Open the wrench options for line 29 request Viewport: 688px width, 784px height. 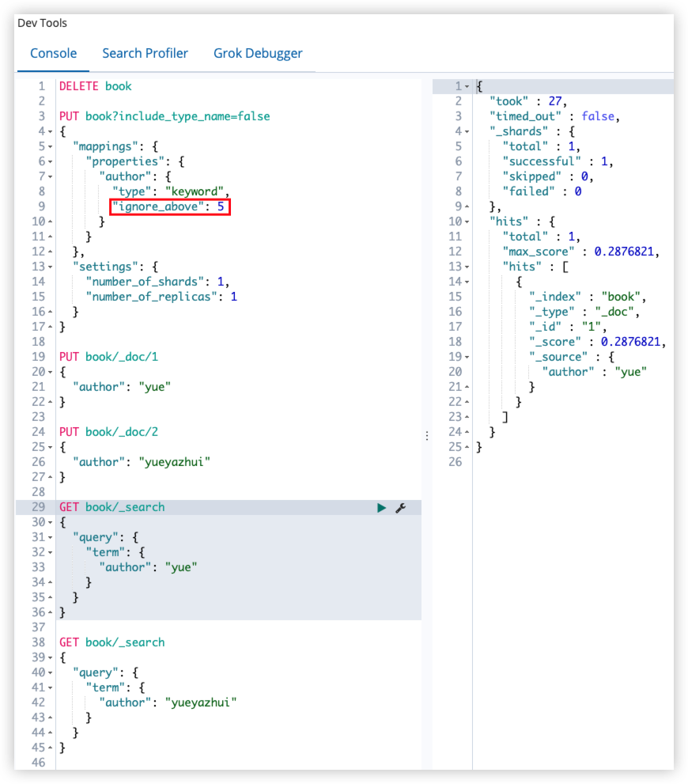pos(401,508)
